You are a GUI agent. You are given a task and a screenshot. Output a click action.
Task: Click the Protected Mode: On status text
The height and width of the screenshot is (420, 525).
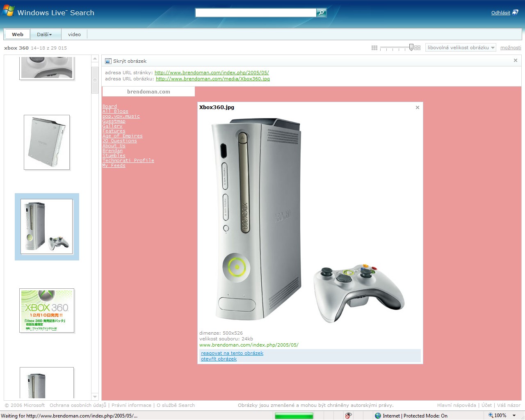425,416
